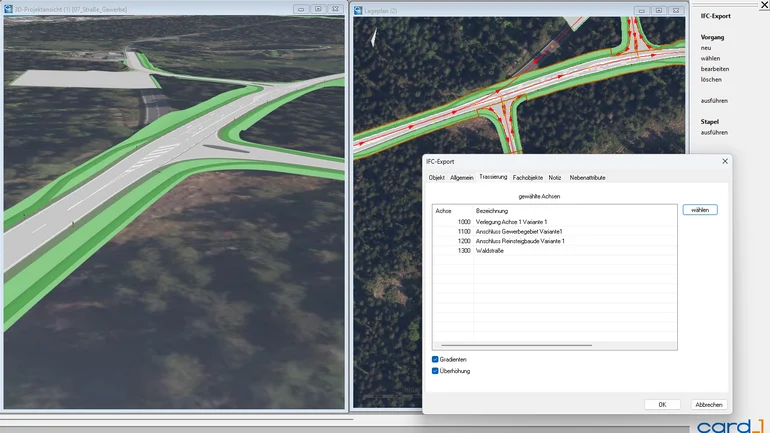Confirm the dialog with OK

click(662, 404)
